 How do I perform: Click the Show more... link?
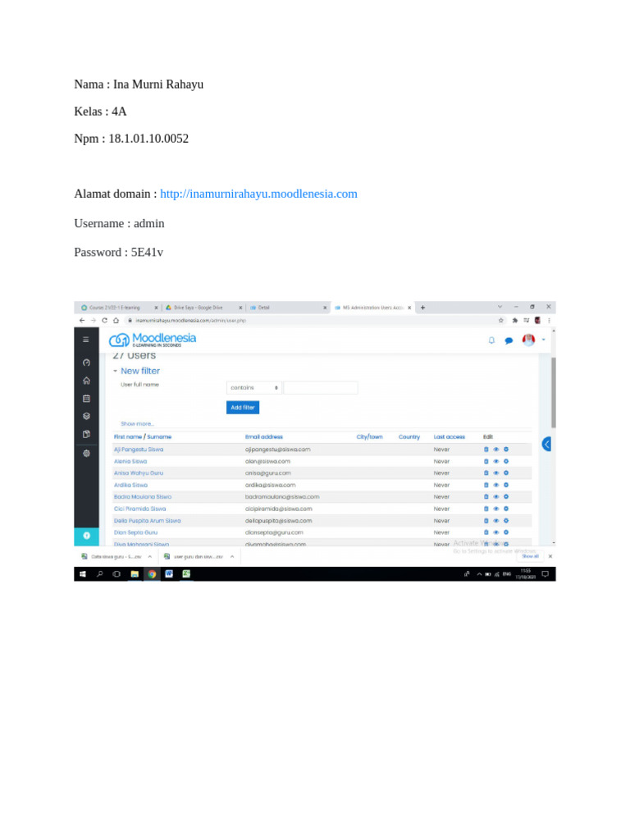click(x=137, y=424)
